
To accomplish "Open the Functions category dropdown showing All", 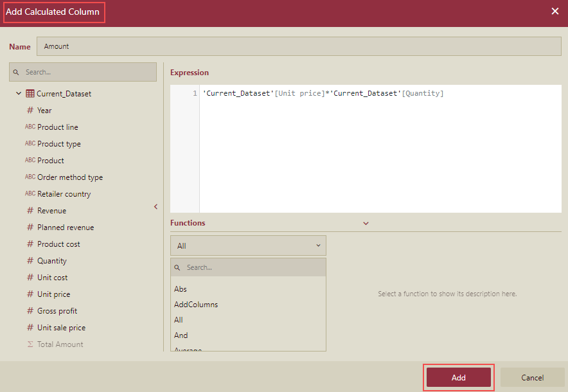I will pyautogui.click(x=248, y=245).
